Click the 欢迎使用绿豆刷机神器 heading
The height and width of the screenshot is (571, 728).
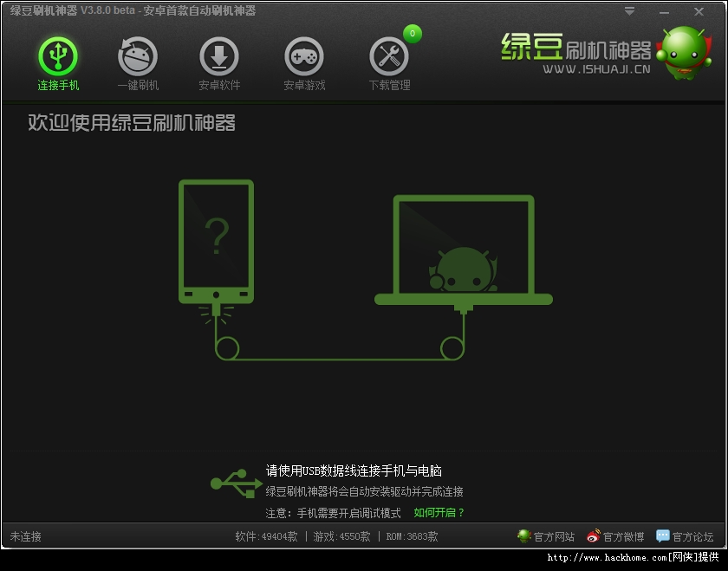click(132, 122)
